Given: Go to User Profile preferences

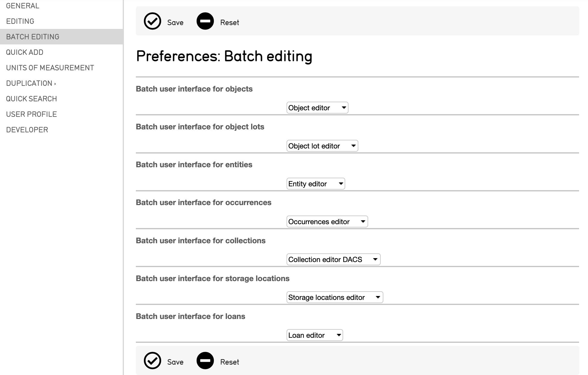Looking at the screenshot, I should click(32, 114).
